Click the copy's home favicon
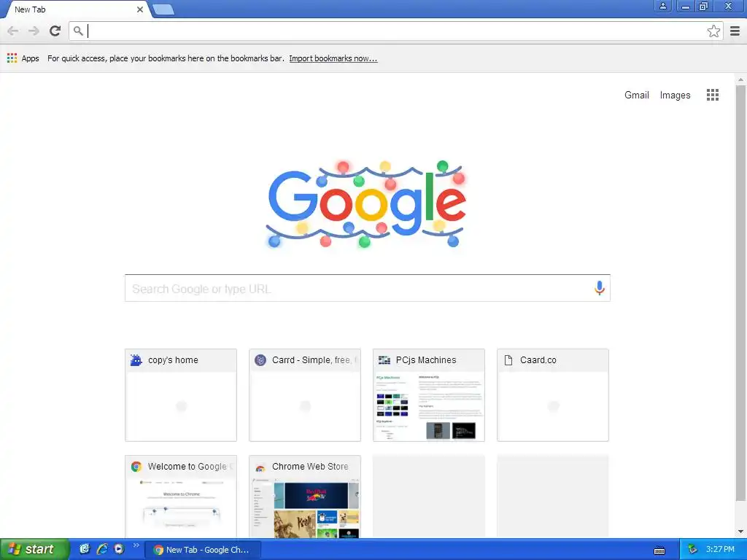This screenshot has width=747, height=560. coord(136,360)
